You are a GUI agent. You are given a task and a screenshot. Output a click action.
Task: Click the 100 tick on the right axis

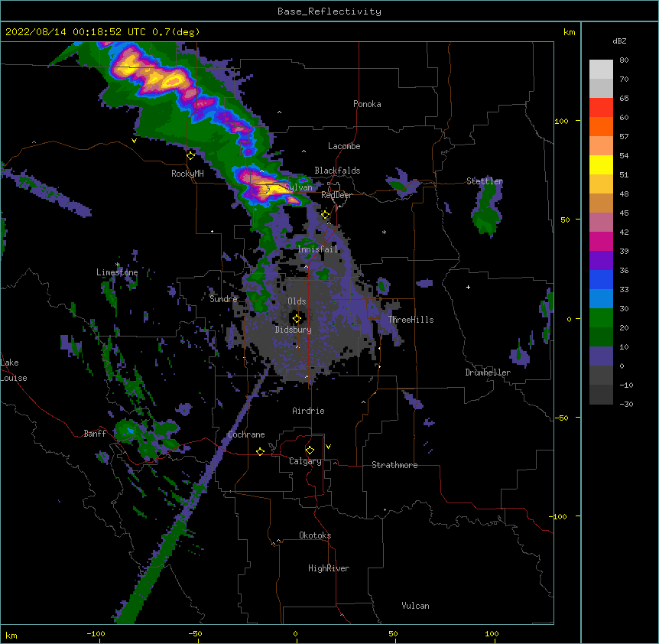click(561, 121)
